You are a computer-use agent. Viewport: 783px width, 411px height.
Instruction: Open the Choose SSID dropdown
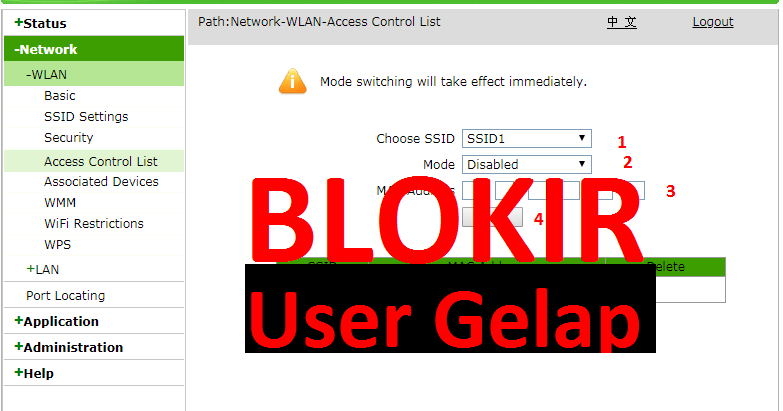pyautogui.click(x=526, y=138)
